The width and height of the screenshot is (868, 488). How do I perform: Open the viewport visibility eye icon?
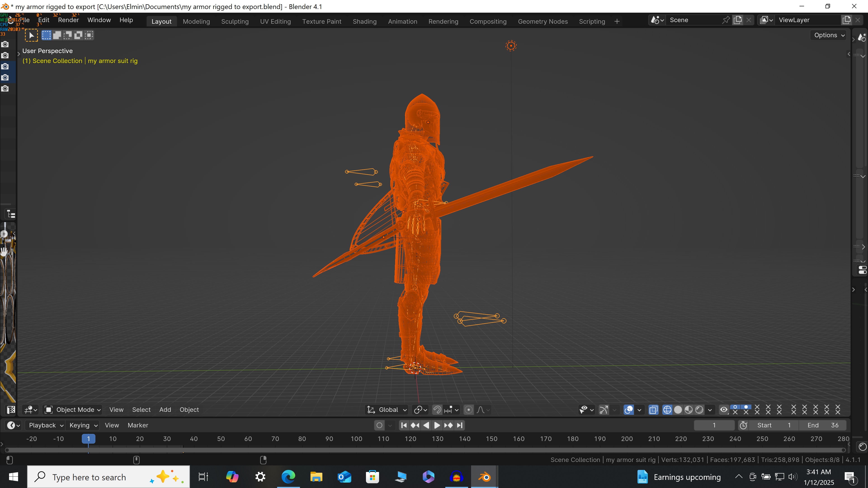click(724, 410)
